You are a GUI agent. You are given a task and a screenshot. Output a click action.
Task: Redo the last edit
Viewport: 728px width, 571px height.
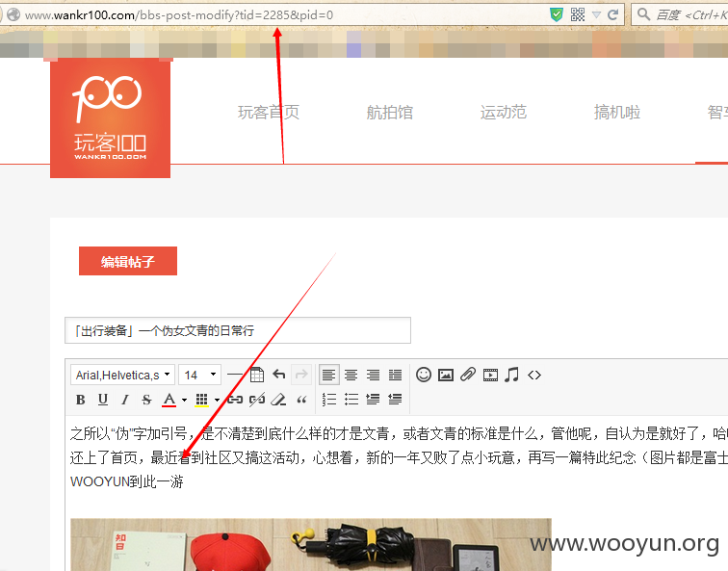[301, 375]
